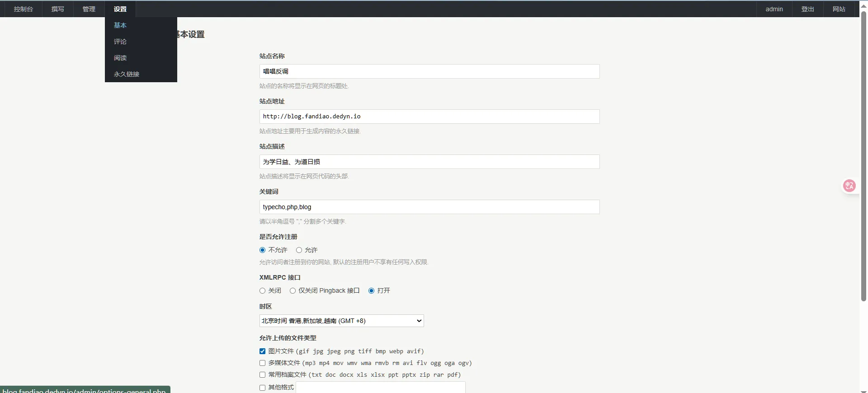Click the 站点地址主要用于生成内容的永久链接 hint
This screenshot has width=868, height=393.
click(310, 131)
